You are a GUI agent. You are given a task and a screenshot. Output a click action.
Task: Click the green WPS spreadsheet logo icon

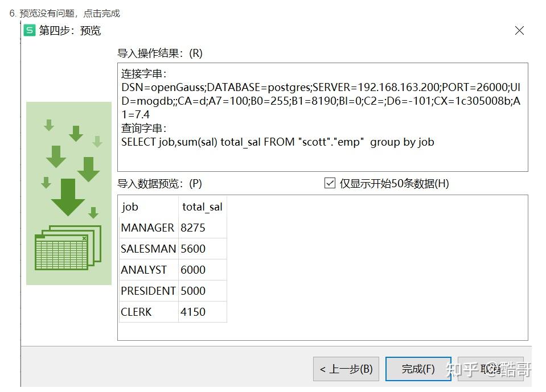point(29,30)
